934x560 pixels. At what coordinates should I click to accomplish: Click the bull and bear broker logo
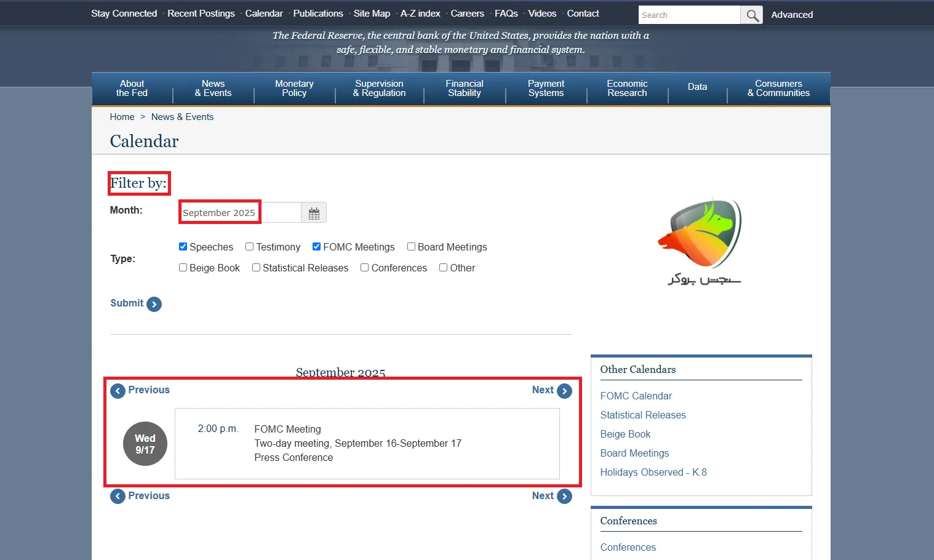[701, 241]
